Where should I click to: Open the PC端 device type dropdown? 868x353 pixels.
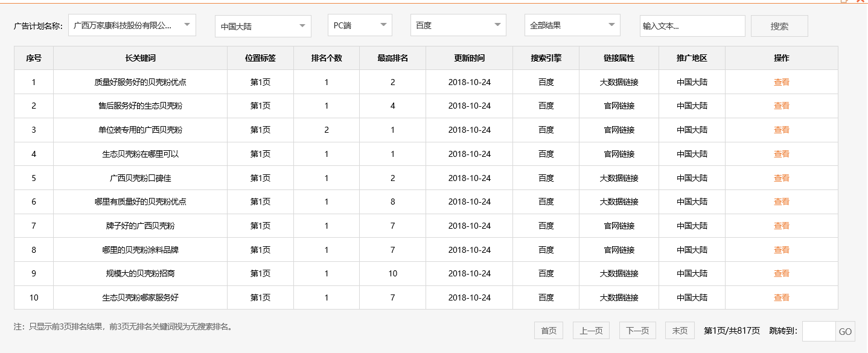(359, 25)
